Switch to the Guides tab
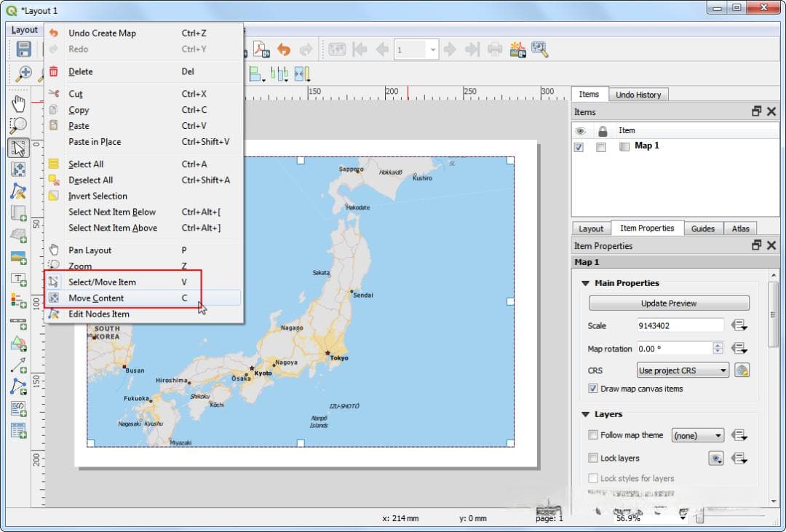This screenshot has width=786, height=532. coord(703,229)
